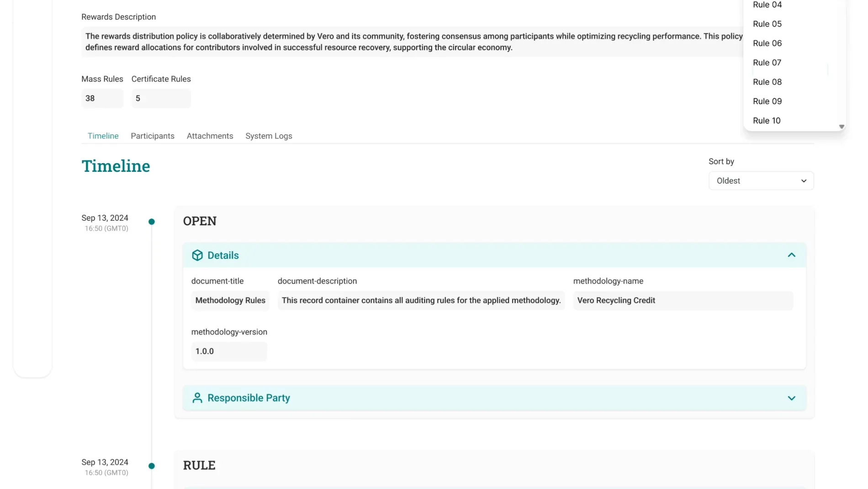Select Rule 06 in the list
This screenshot has height=489, width=868.
[767, 43]
